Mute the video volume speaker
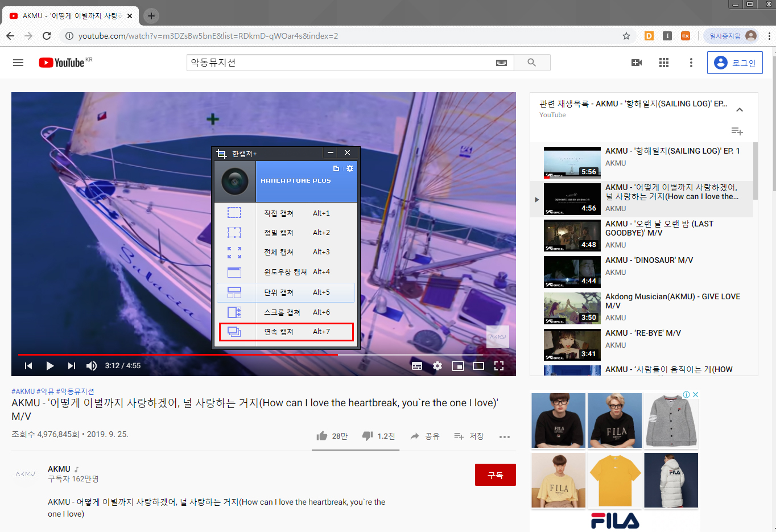Image resolution: width=776 pixels, height=532 pixels. (x=91, y=366)
